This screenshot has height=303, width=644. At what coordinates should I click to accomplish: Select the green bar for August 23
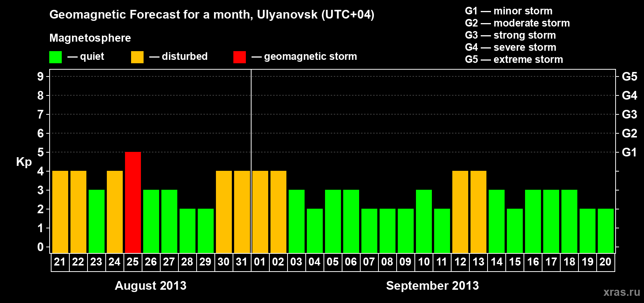97,222
